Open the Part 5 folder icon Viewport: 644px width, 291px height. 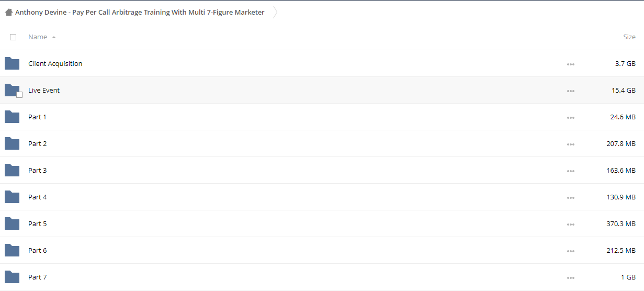[x=12, y=224]
